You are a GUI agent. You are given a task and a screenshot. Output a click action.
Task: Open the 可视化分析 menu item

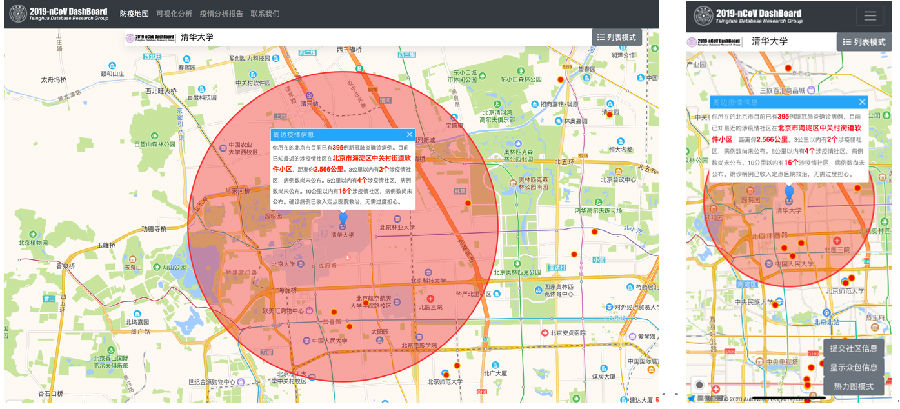176,15
